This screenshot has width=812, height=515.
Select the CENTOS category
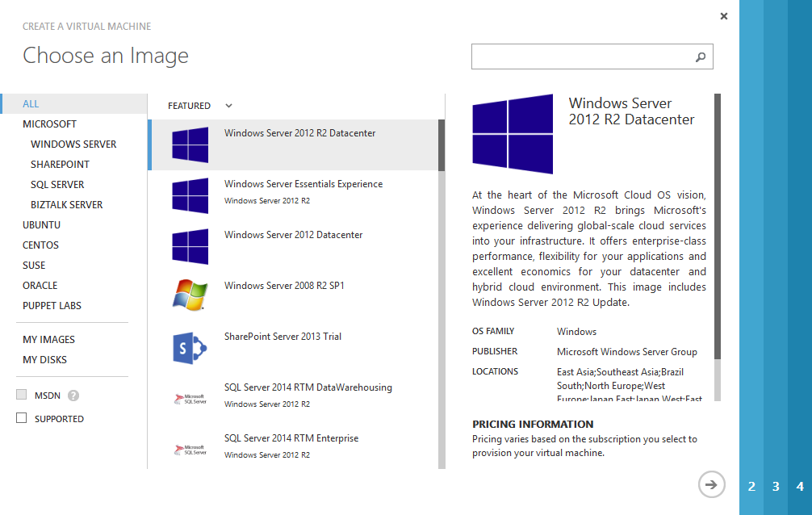click(x=41, y=245)
